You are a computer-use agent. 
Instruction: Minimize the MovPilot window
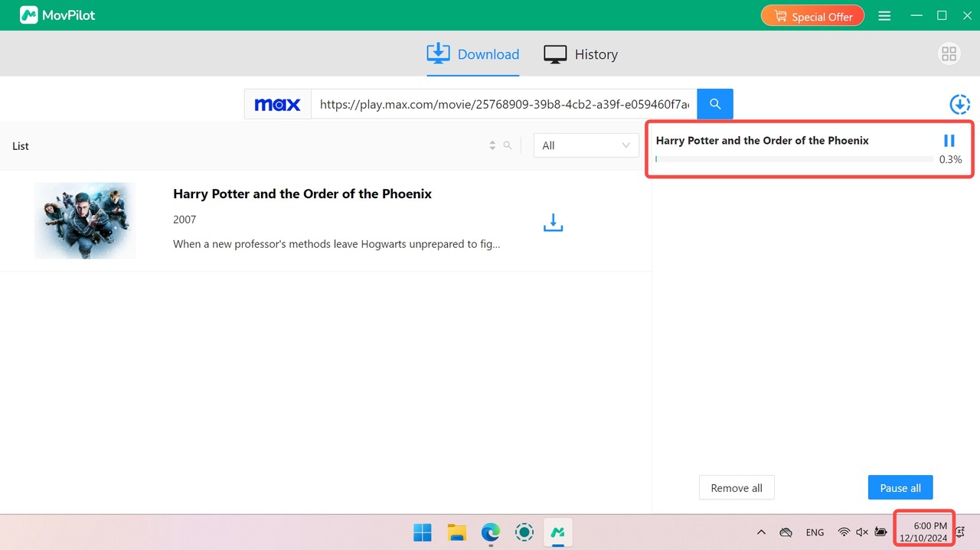(x=916, y=15)
